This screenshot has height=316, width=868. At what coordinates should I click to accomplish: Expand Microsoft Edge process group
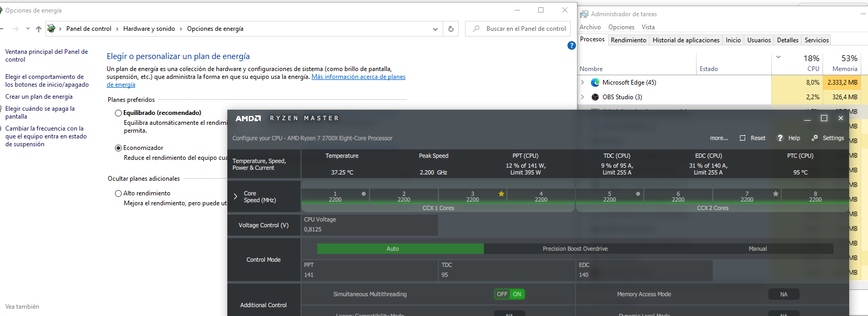tap(583, 83)
